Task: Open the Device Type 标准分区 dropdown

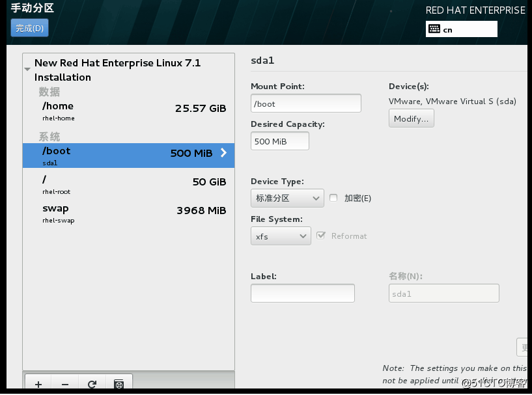Action: tap(287, 198)
